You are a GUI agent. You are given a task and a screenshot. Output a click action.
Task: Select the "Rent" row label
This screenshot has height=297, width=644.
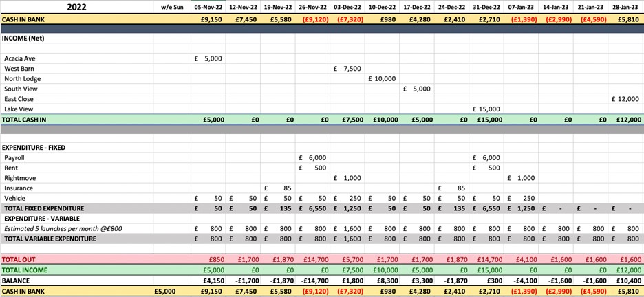(x=11, y=168)
